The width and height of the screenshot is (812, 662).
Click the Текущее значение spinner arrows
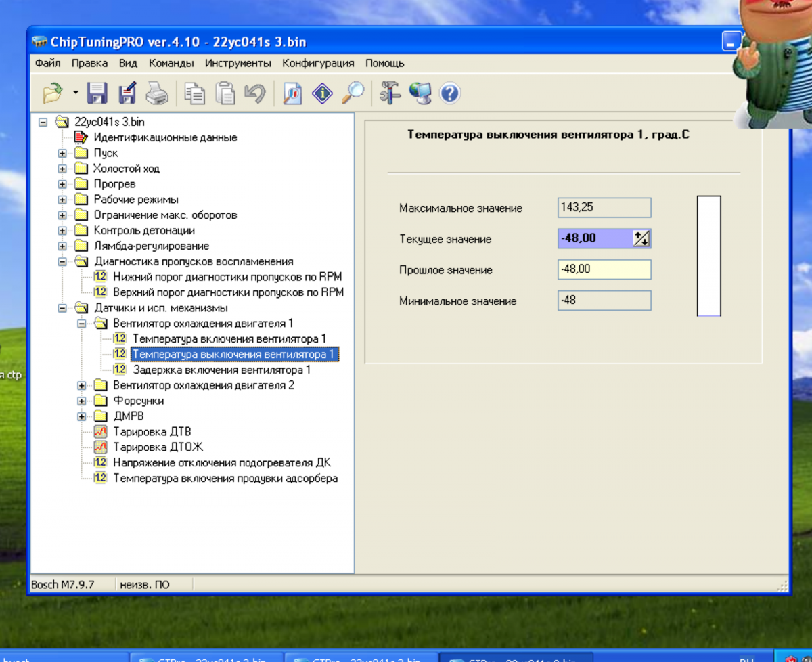tap(641, 238)
